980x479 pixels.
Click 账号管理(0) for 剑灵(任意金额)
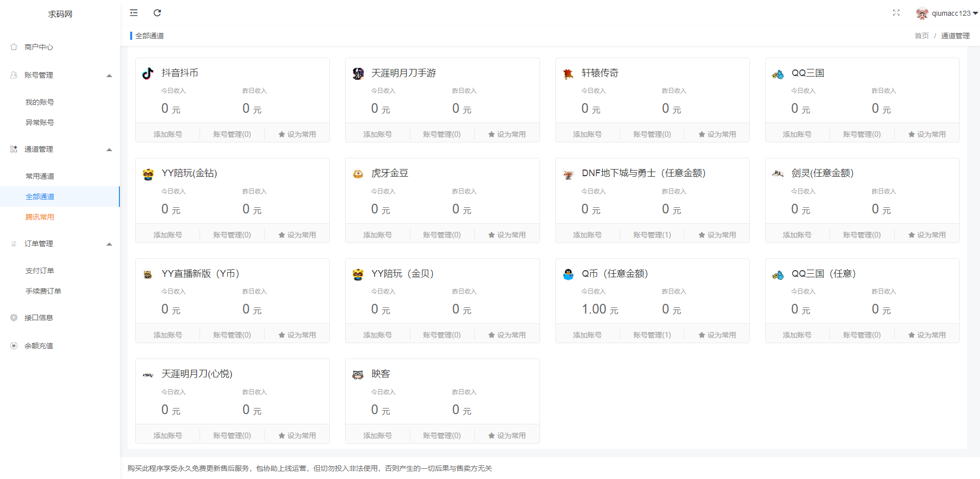point(862,235)
